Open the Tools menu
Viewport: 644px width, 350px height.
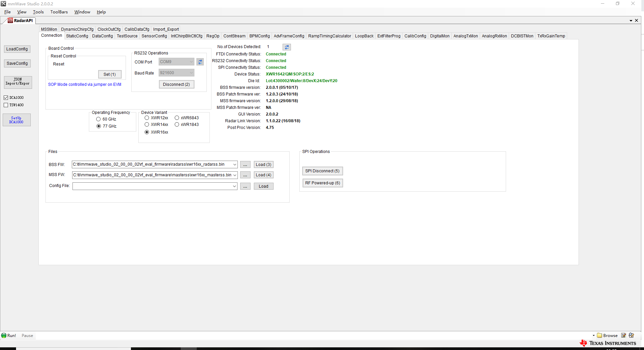click(38, 12)
